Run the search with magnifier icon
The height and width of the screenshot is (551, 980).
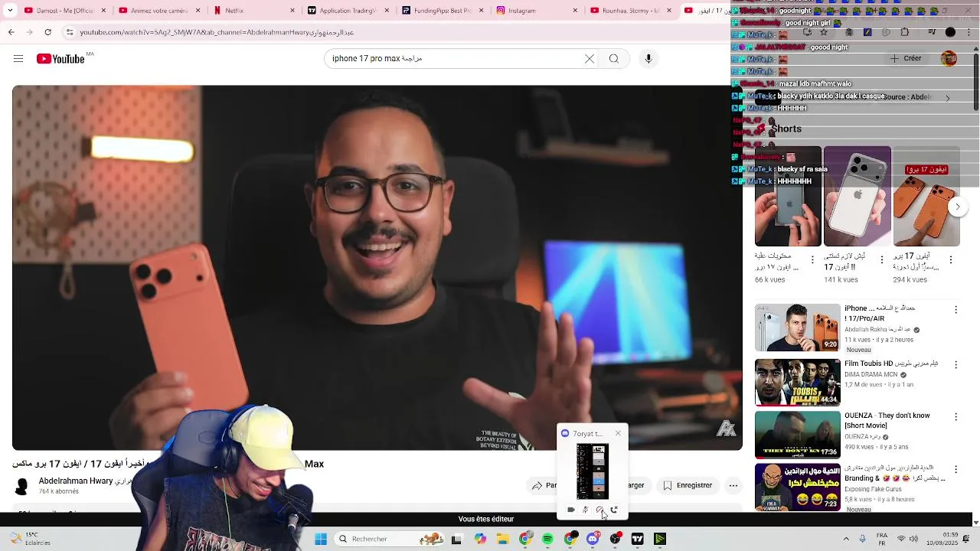(x=614, y=59)
